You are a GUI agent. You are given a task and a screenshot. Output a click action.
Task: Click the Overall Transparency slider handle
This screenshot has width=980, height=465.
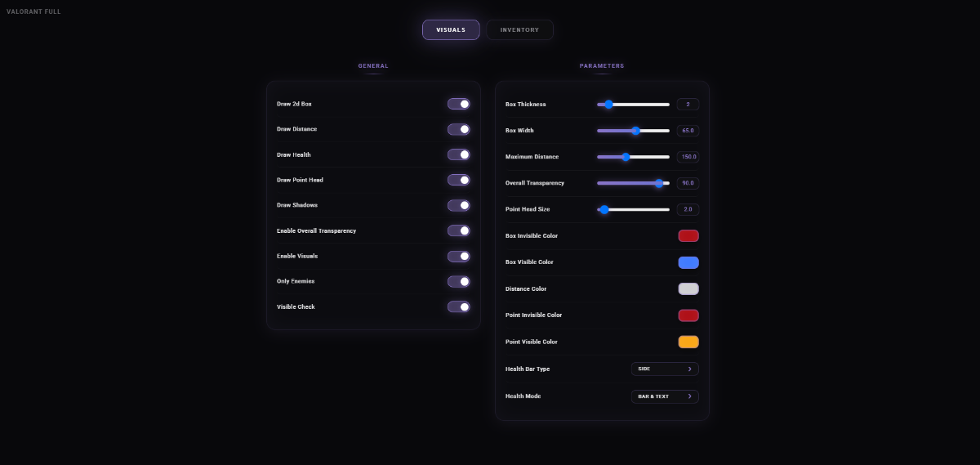[x=658, y=183]
